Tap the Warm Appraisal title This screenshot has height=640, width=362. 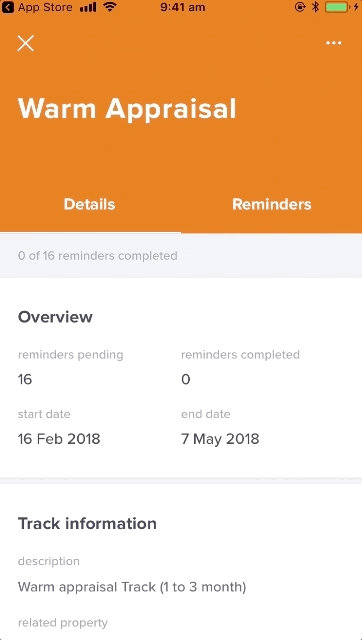[x=127, y=109]
